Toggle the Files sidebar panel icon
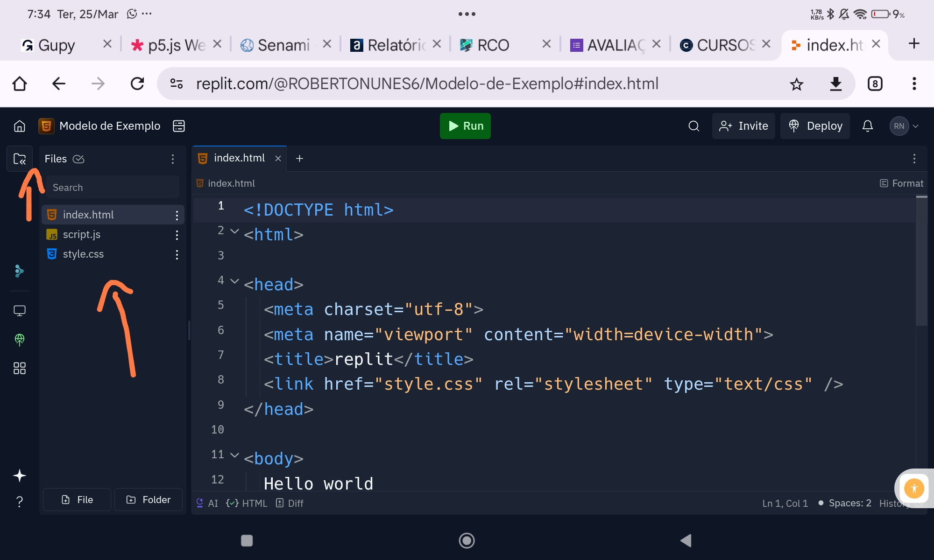The height and width of the screenshot is (560, 934). (x=20, y=159)
